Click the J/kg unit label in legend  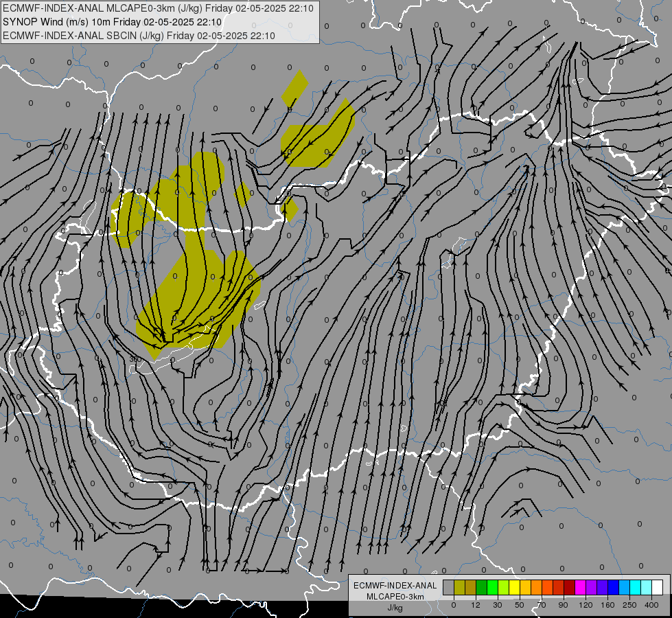[x=395, y=608]
